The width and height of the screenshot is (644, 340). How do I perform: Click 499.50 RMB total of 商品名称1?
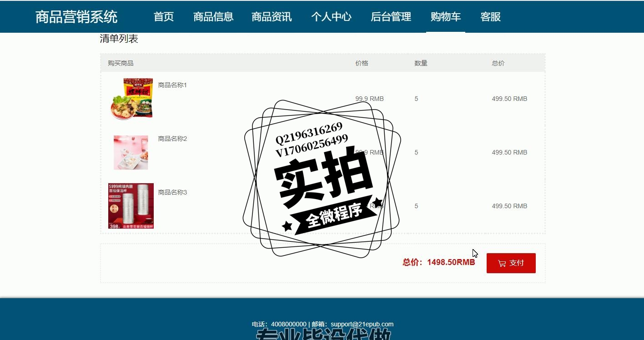click(509, 99)
